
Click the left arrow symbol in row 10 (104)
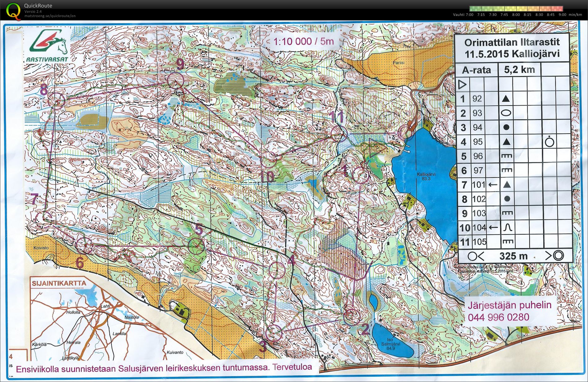coord(493,228)
